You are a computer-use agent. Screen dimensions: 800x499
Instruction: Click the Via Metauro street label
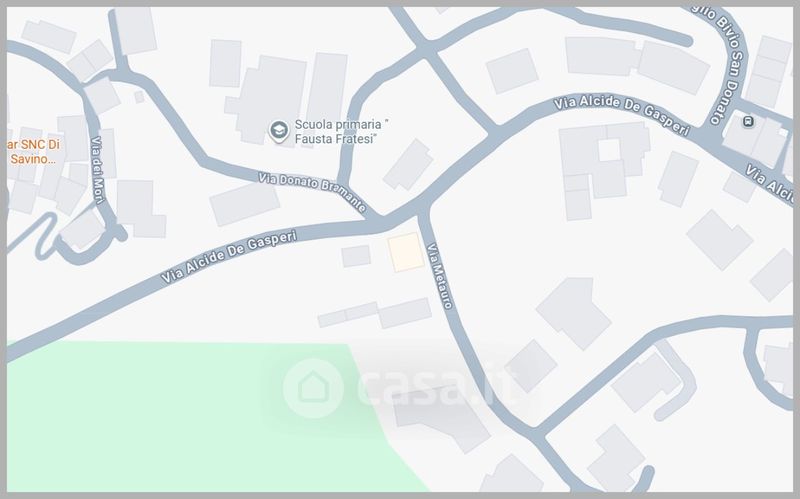(x=439, y=276)
